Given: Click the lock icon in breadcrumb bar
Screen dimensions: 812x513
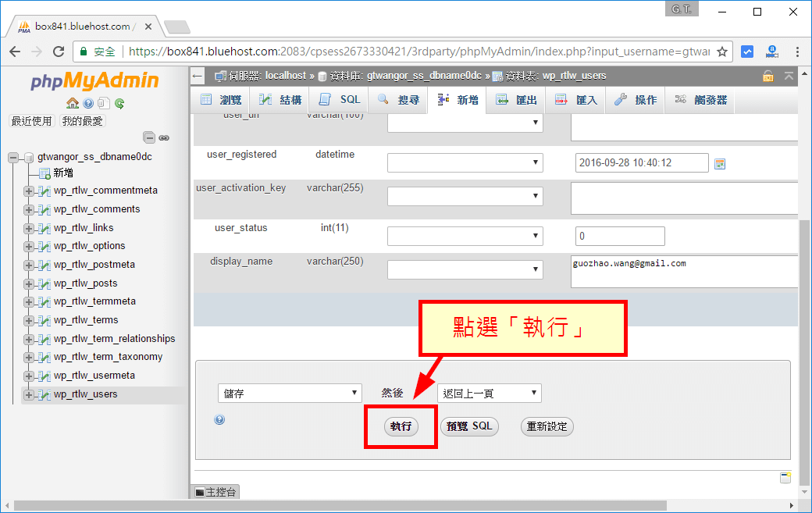Looking at the screenshot, I should coord(768,77).
